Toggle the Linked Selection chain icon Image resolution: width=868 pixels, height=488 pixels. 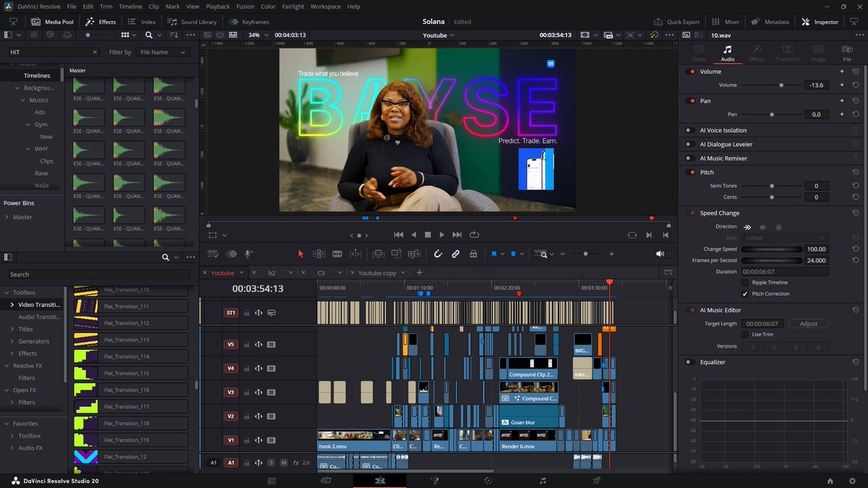tap(456, 254)
